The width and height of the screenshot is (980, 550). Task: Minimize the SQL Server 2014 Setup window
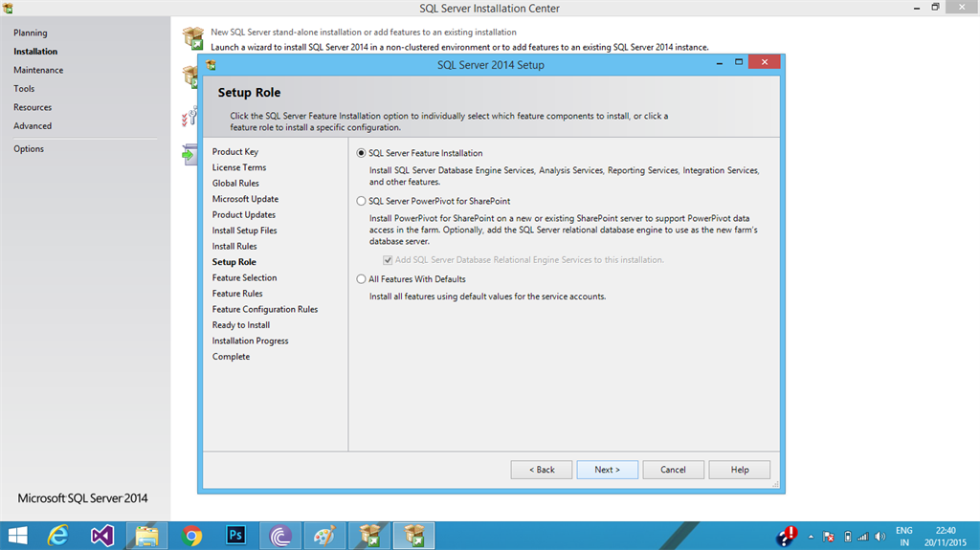(x=720, y=62)
